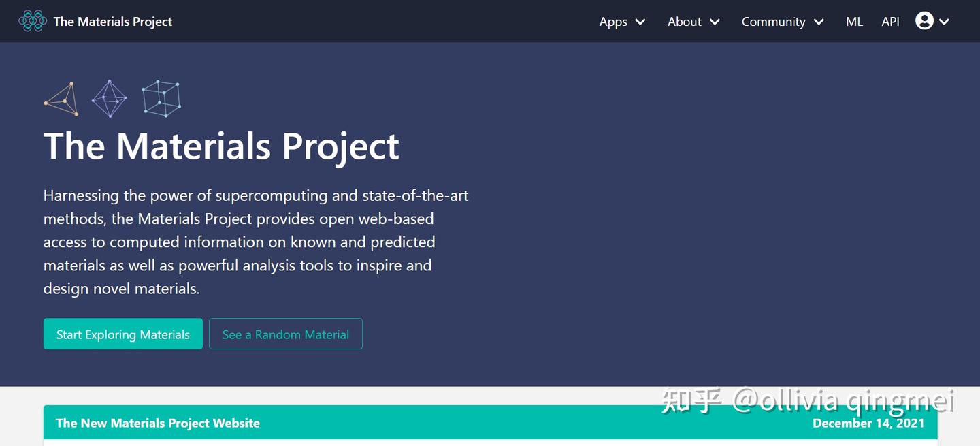The width and height of the screenshot is (980, 446).
Task: Open the user account profile icon
Action: 924,20
